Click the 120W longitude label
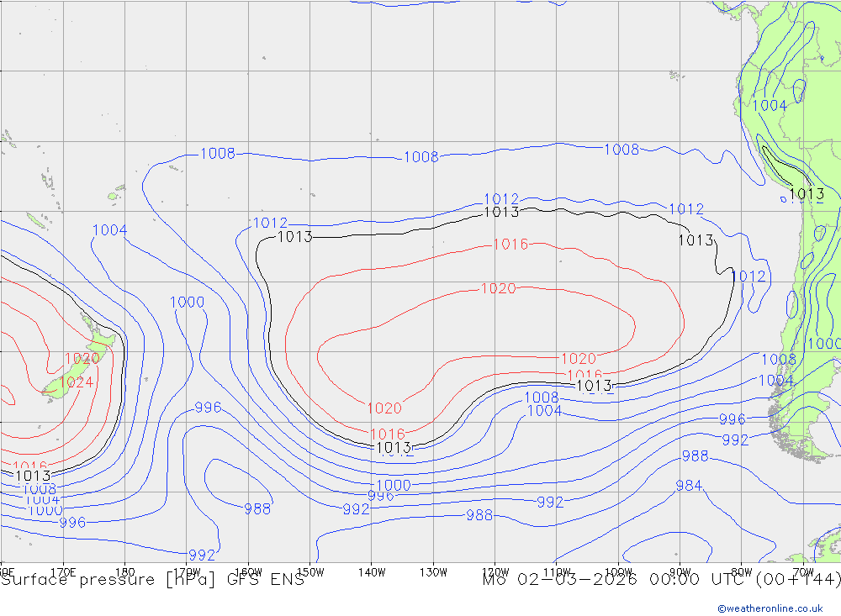841x616 pixels. pos(495,572)
